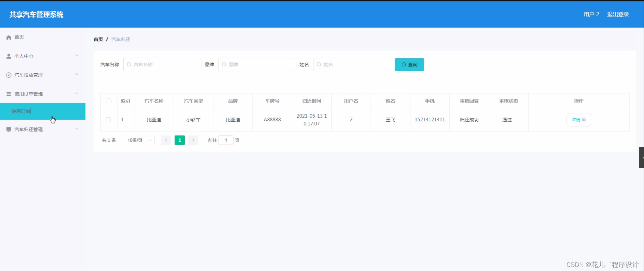Toggle the select-all checkbox in table header
This screenshot has height=271, width=644.
pos(109,101)
